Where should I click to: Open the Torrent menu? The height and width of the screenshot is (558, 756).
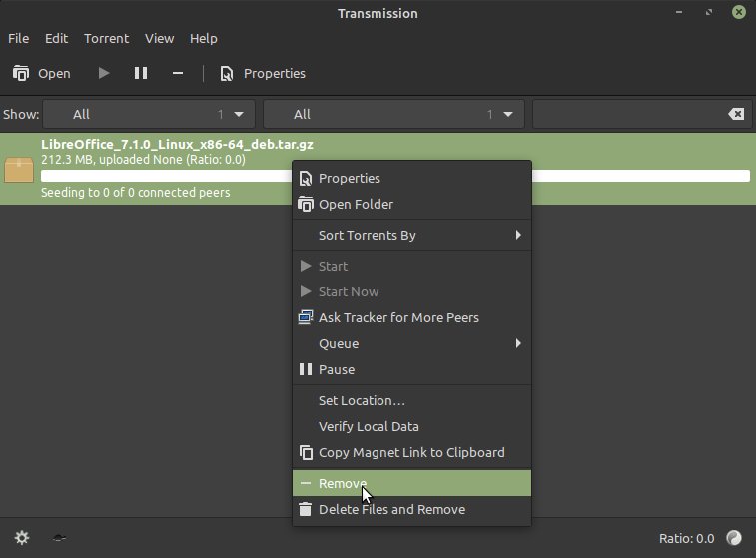(107, 39)
